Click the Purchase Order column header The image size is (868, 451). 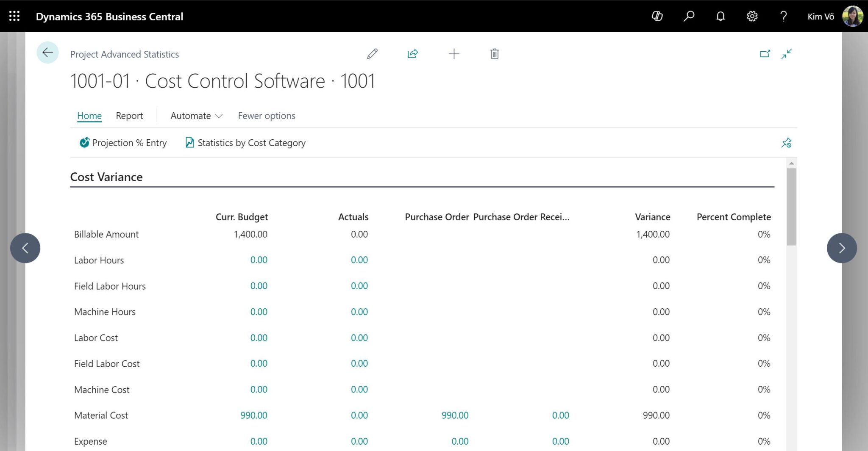tap(437, 217)
